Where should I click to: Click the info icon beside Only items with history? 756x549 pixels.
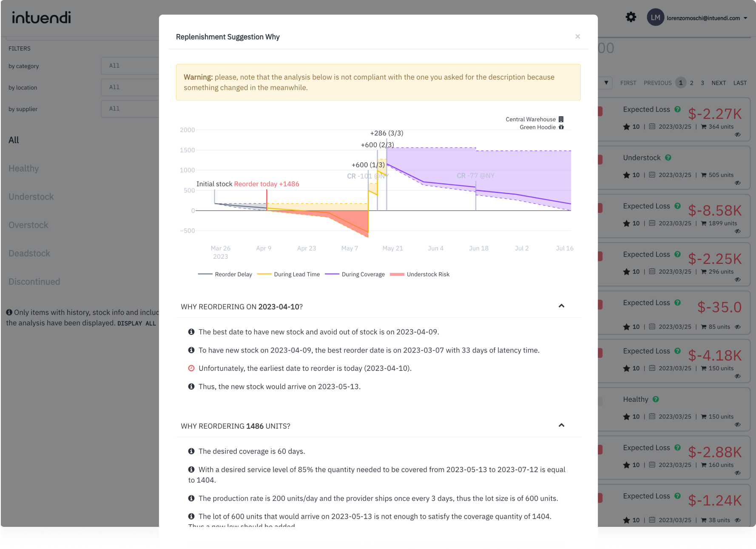click(x=9, y=312)
